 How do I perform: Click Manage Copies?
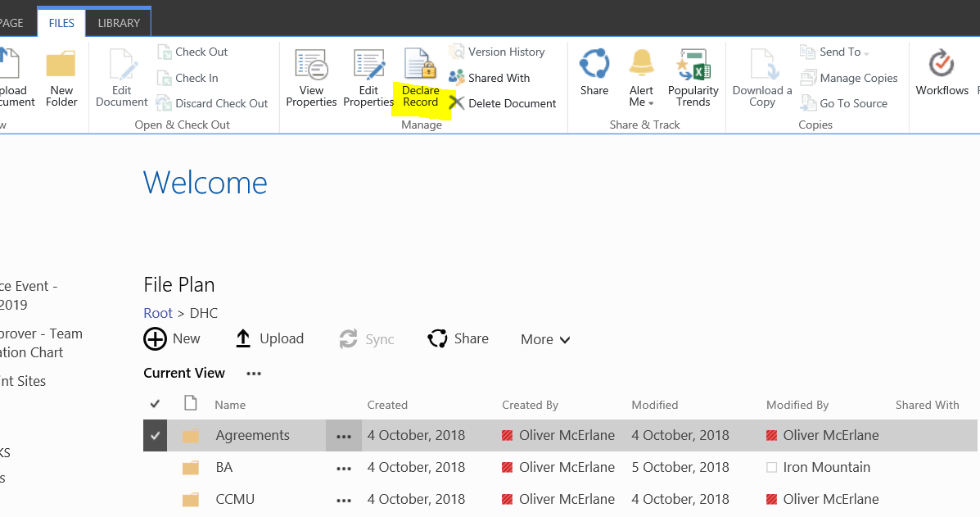pos(849,78)
